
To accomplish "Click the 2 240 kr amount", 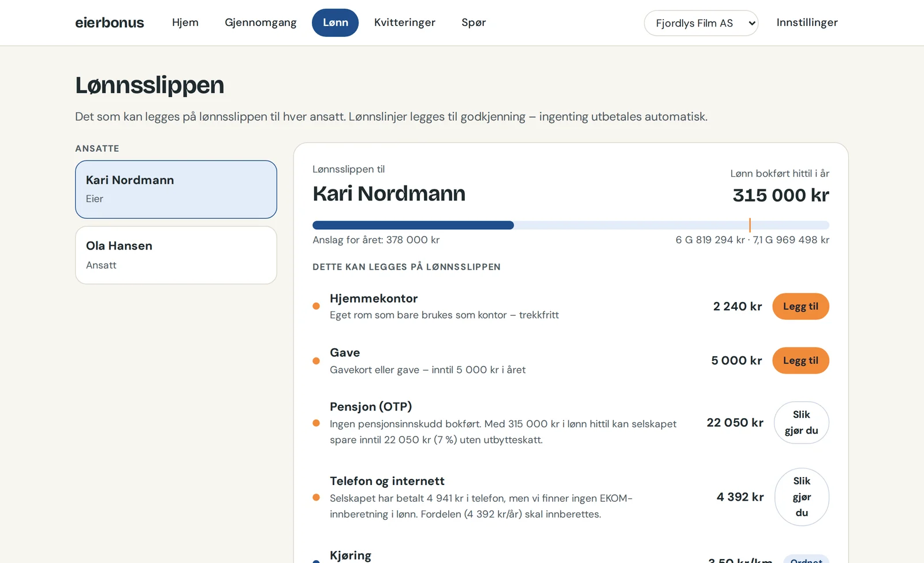I will pos(737,307).
